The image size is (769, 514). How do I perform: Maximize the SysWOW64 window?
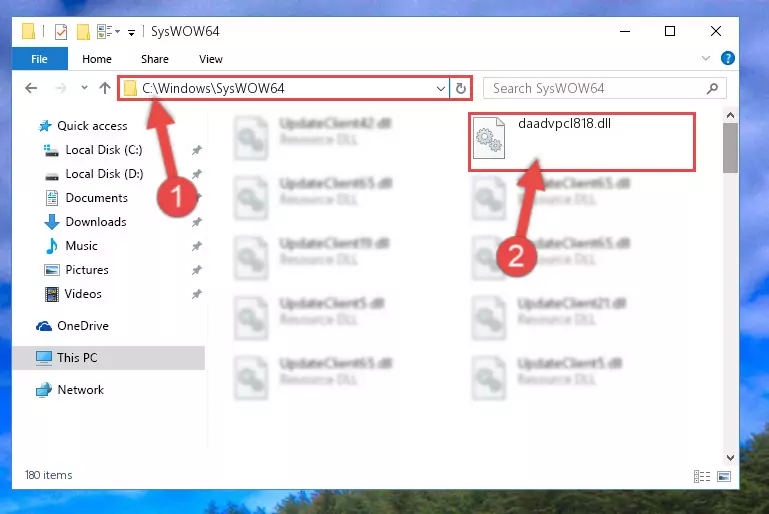point(670,31)
